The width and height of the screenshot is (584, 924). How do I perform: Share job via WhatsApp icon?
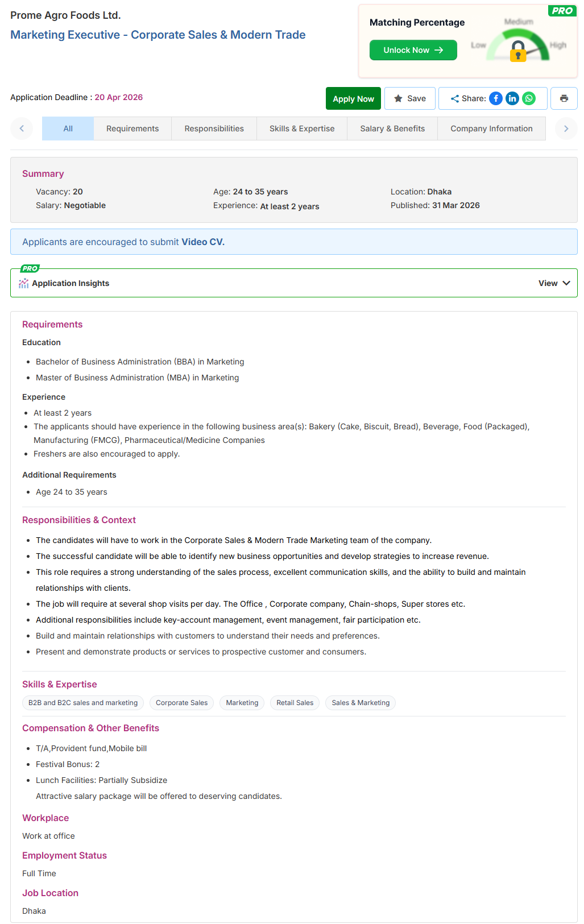click(529, 98)
